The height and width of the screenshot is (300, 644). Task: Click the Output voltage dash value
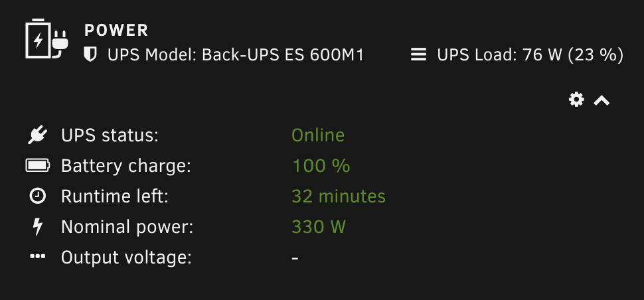(x=295, y=258)
